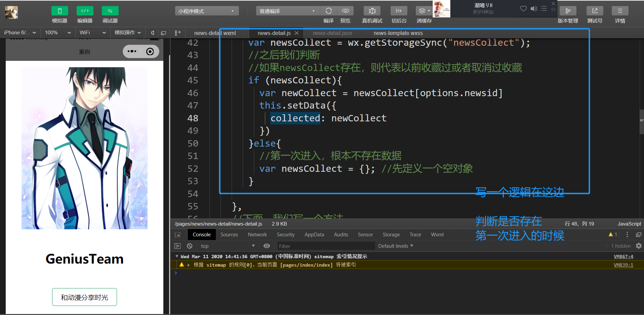Switch to news-template.wxss tab
The width and height of the screenshot is (644, 315).
(x=398, y=33)
